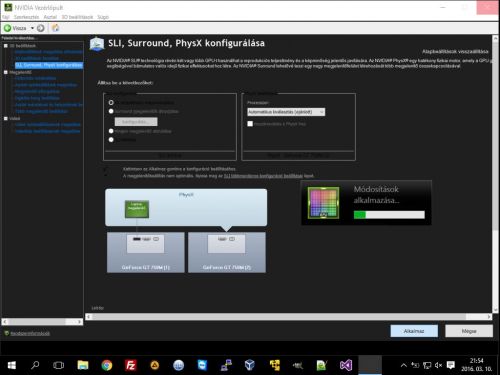
Task: Click the muted volume tray icon
Action: click(x=438, y=365)
